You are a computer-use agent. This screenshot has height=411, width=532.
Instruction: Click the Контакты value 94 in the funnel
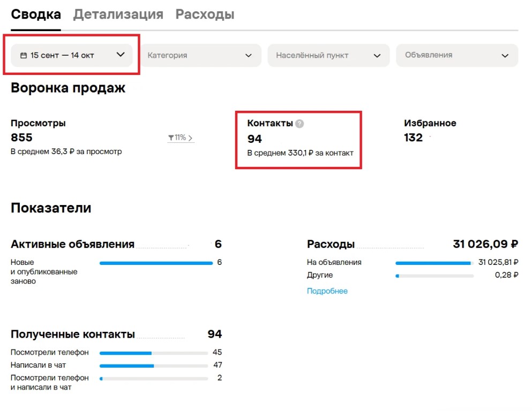pyautogui.click(x=254, y=139)
